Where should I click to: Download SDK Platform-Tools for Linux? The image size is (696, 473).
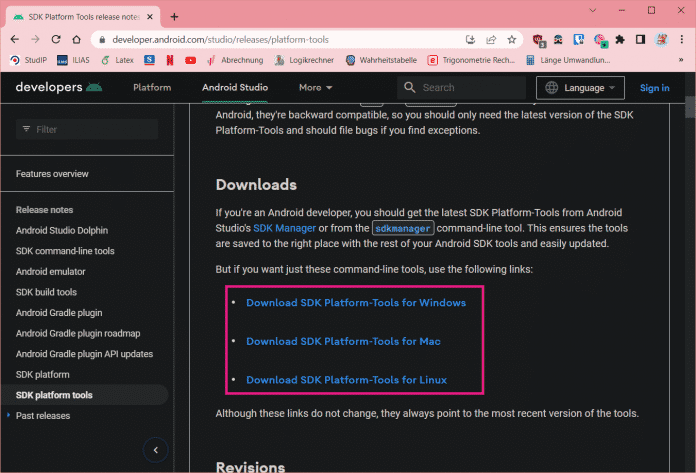click(346, 380)
